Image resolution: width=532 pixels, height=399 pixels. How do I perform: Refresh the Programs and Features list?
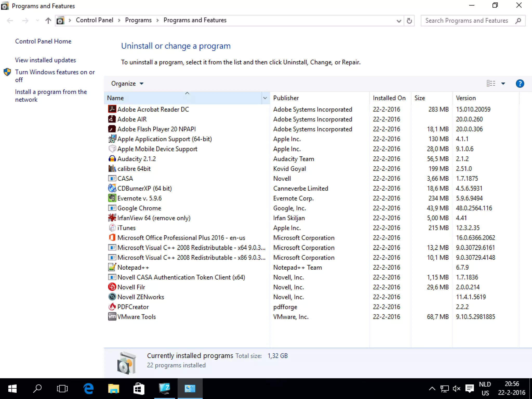409,21
